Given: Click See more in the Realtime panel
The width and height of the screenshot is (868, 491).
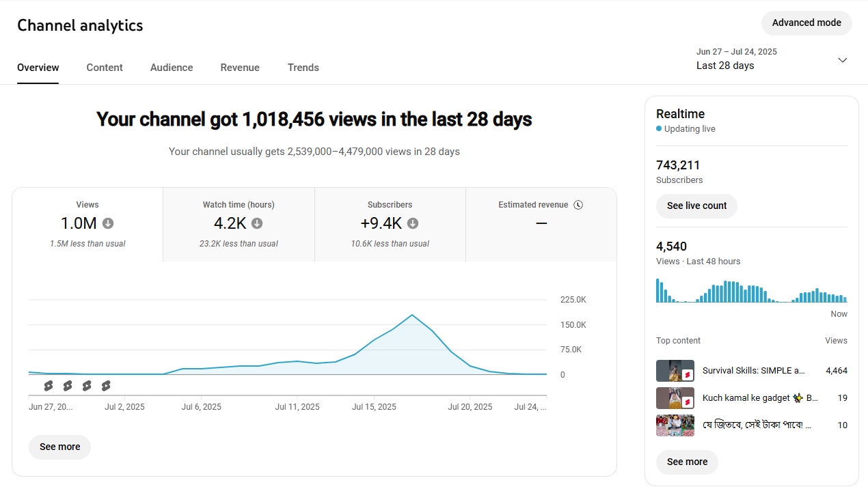Looking at the screenshot, I should click(687, 462).
